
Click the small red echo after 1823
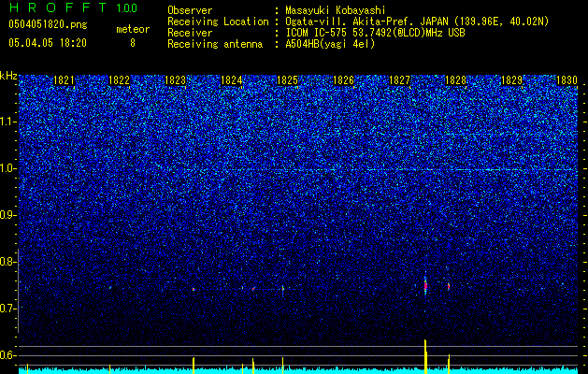[194, 289]
